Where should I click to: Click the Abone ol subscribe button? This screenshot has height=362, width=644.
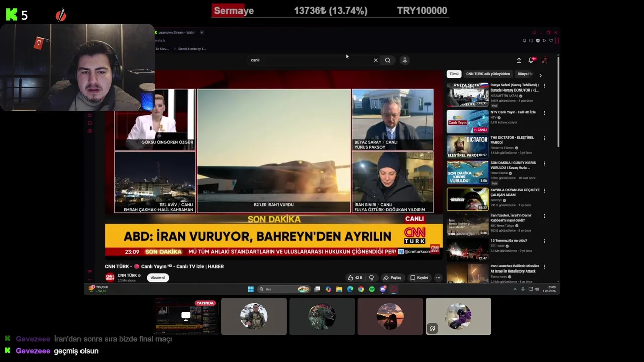(x=158, y=278)
